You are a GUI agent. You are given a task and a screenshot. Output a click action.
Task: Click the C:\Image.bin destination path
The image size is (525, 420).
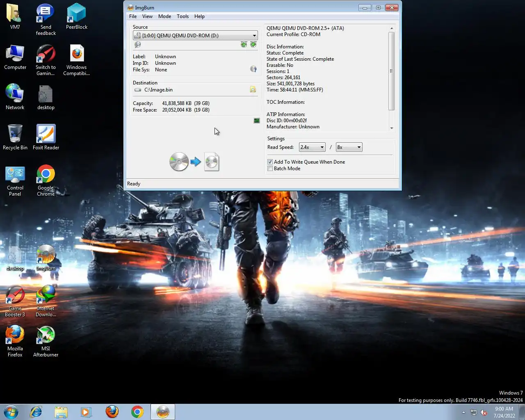(158, 89)
